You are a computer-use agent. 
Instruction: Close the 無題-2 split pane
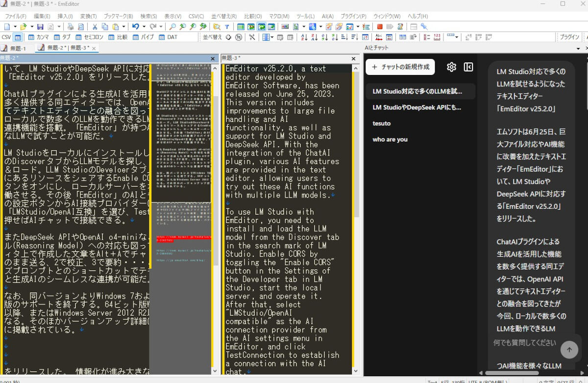[x=213, y=58]
